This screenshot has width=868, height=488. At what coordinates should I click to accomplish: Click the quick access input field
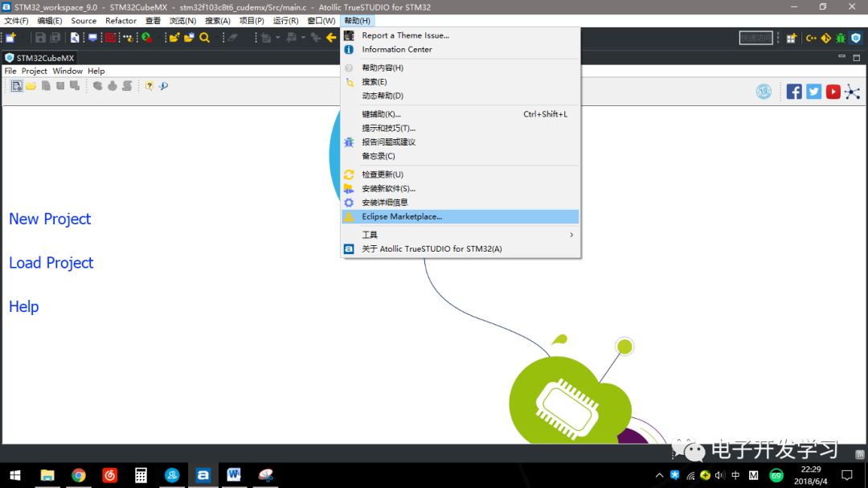click(755, 38)
